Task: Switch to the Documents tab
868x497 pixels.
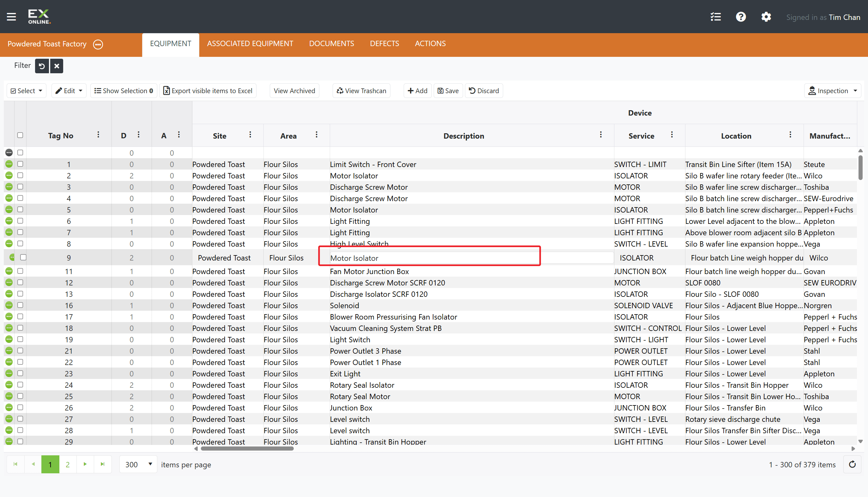Action: (x=332, y=44)
